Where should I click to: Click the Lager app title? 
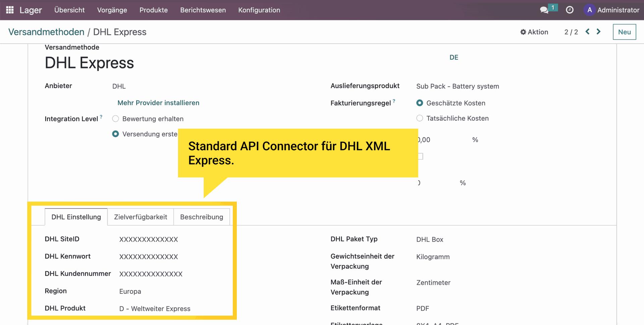(x=31, y=10)
